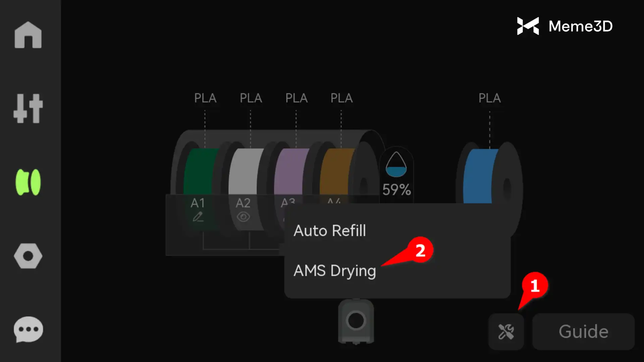Open the Guide button
This screenshot has width=644, height=362.
583,332
